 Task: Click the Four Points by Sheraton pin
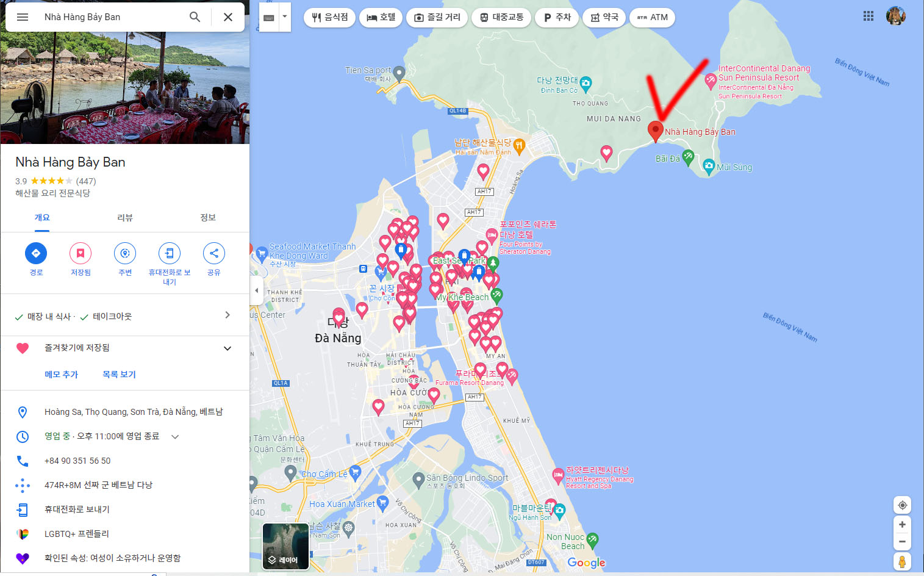click(492, 235)
